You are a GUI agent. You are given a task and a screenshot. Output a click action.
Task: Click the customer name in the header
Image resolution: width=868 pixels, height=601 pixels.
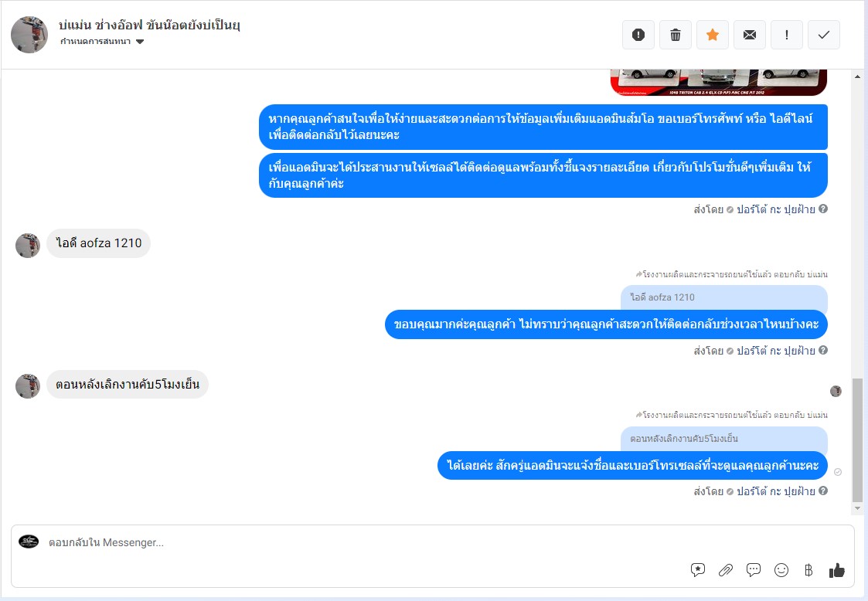coord(149,25)
